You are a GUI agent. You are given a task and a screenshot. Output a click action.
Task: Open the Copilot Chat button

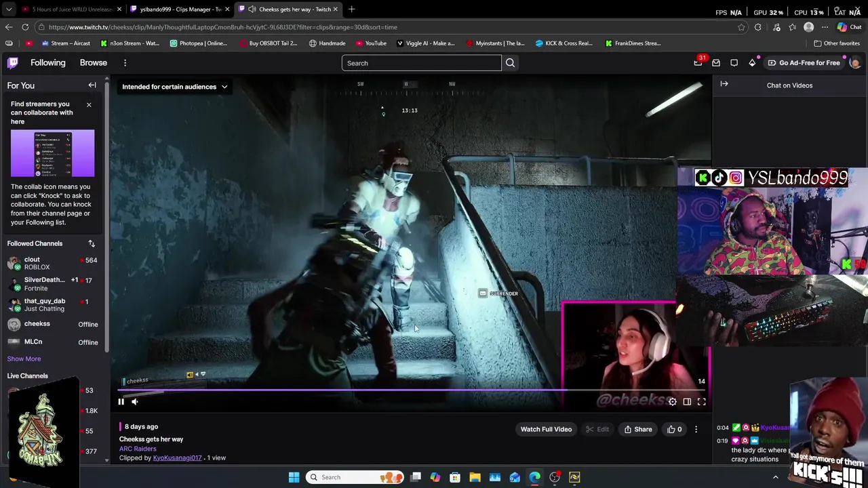(849, 27)
